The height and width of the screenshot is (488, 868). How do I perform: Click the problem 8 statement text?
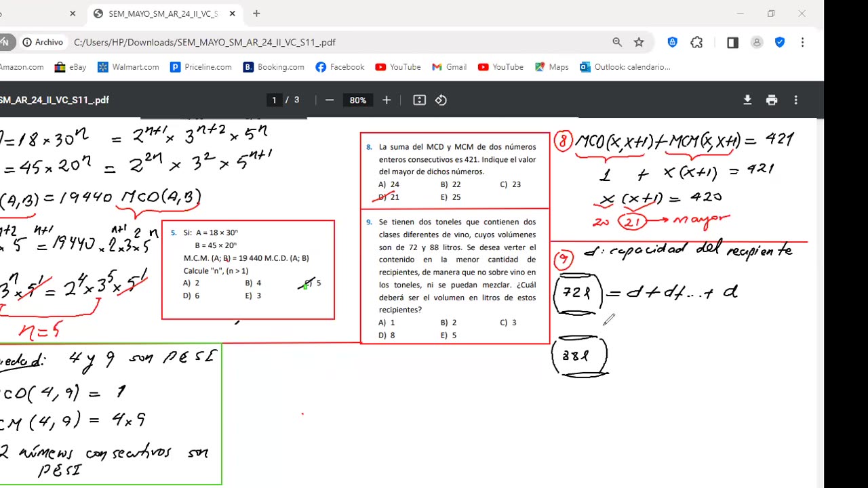[x=457, y=159]
